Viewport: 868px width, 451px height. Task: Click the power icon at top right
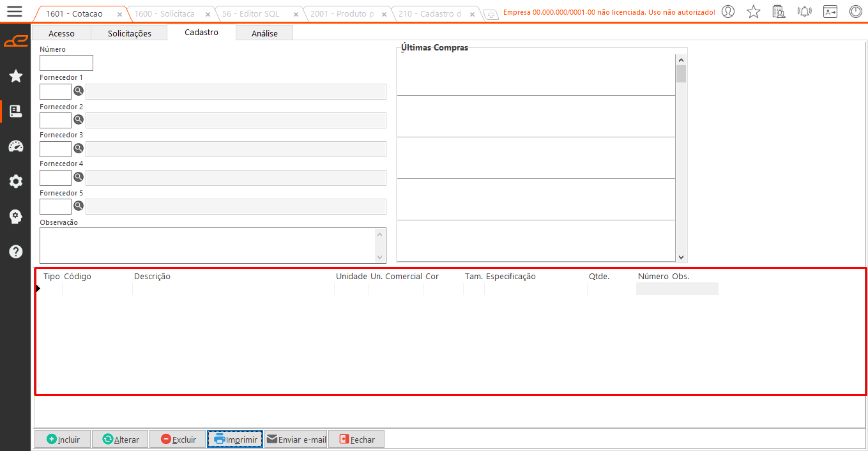click(x=856, y=11)
